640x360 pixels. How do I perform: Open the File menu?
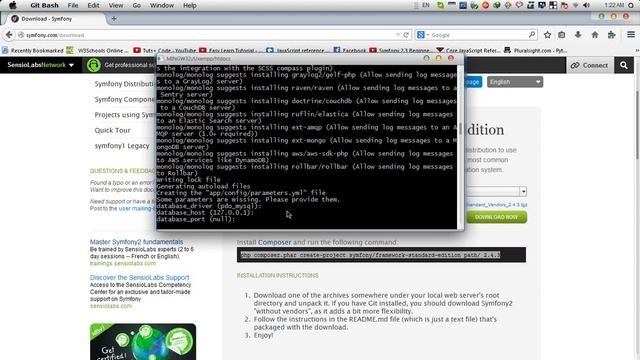pyautogui.click(x=73, y=5)
